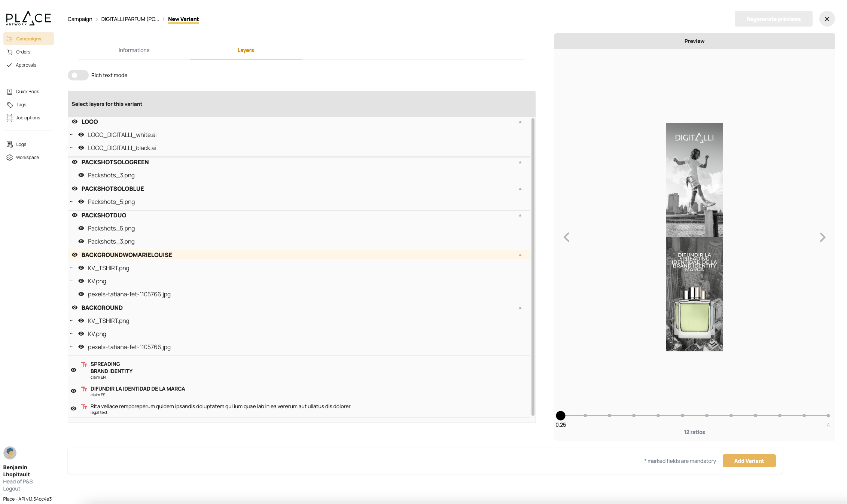Click the Add Variant button
This screenshot has width=847, height=504.
coord(749,461)
